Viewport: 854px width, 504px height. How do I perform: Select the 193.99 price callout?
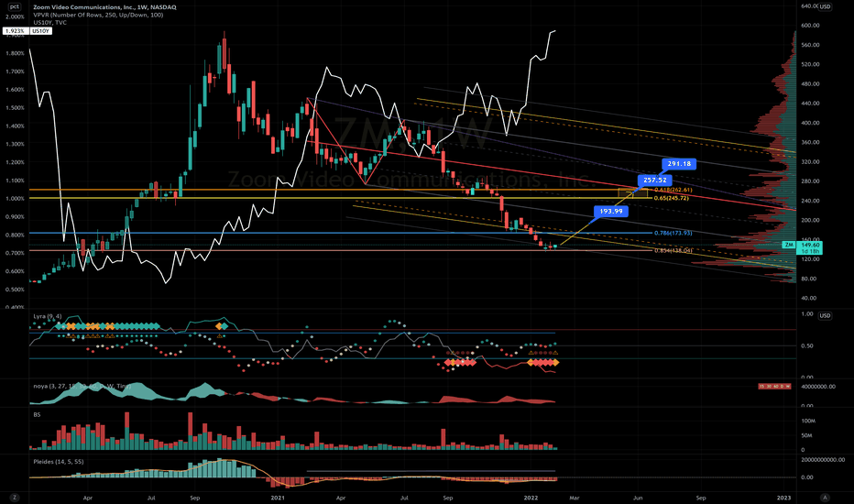[x=610, y=211]
